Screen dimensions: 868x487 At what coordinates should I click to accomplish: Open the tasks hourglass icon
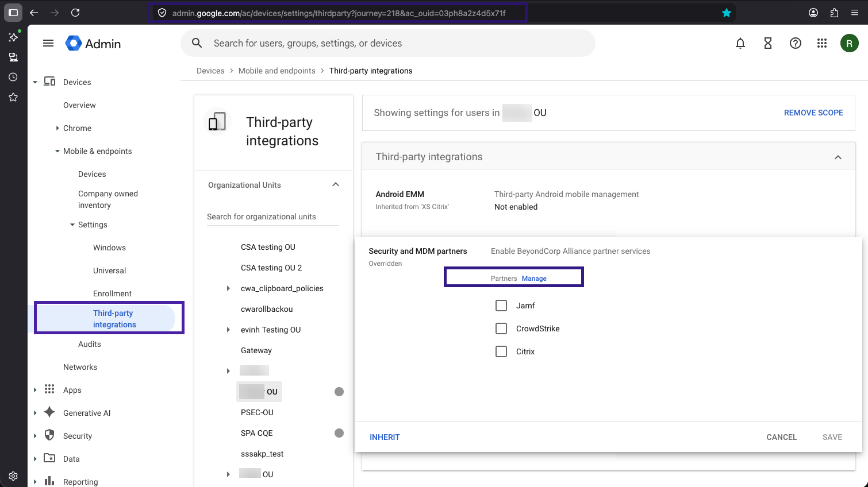point(768,43)
